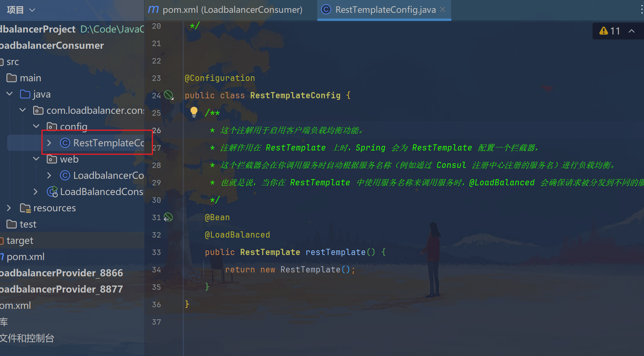Viewport: 644px width, 356px height.
Task: Click the com.loadbalancer package icon
Action: pos(38,111)
